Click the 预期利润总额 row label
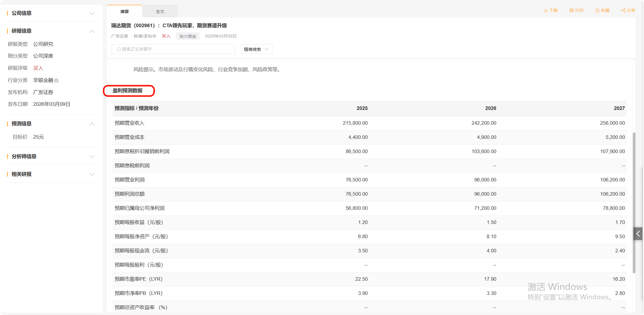The height and width of the screenshot is (315, 644). coord(130,194)
